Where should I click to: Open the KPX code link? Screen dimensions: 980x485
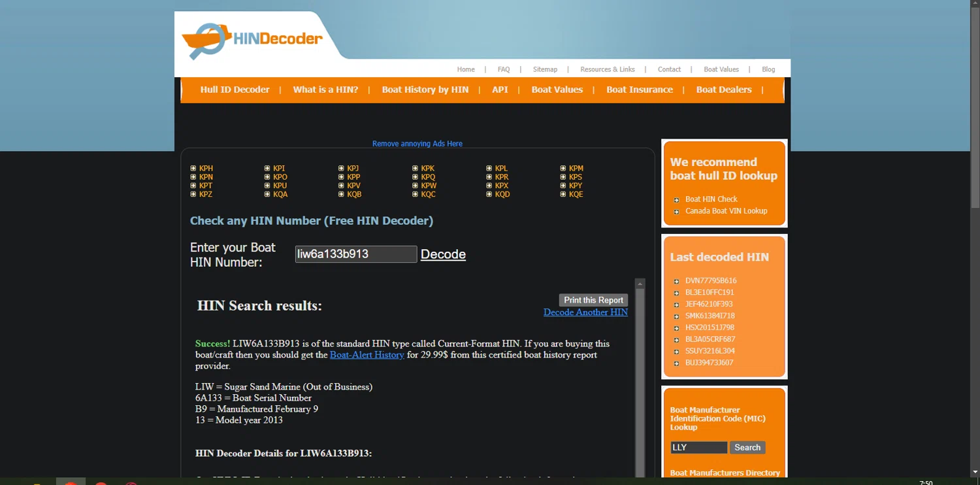click(502, 186)
